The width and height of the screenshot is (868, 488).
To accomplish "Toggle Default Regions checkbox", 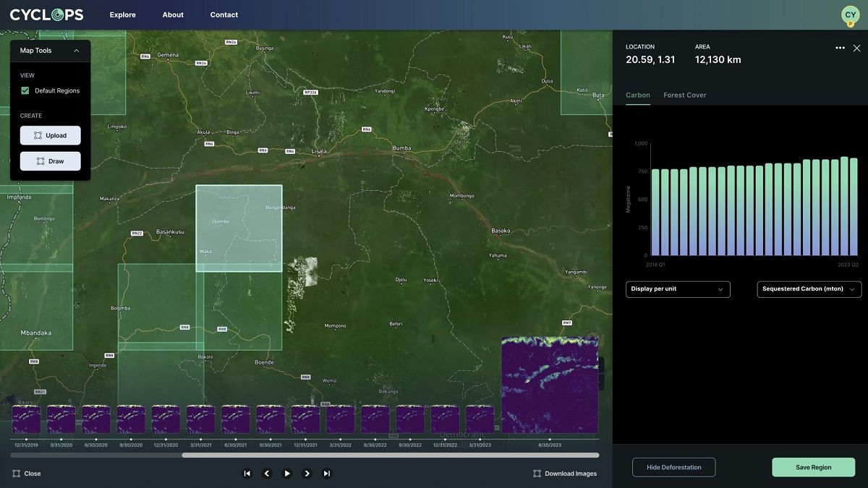I will [25, 90].
